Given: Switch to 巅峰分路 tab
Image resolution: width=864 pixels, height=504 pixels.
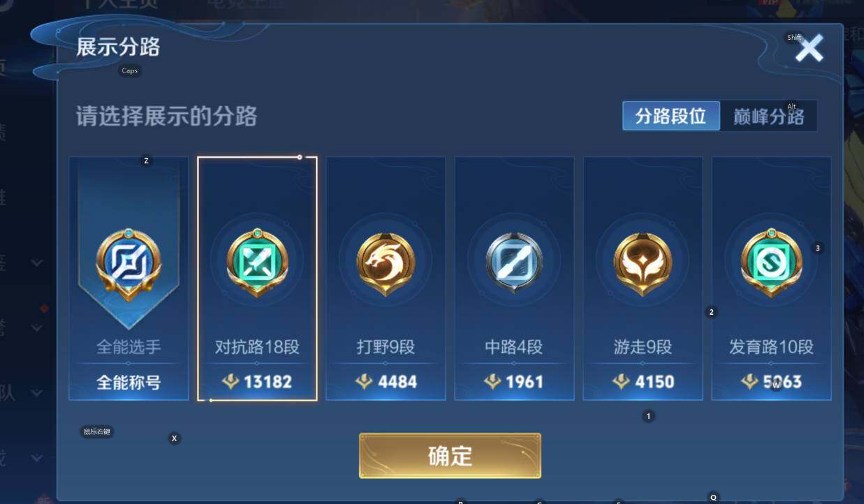Looking at the screenshot, I should point(768,116).
